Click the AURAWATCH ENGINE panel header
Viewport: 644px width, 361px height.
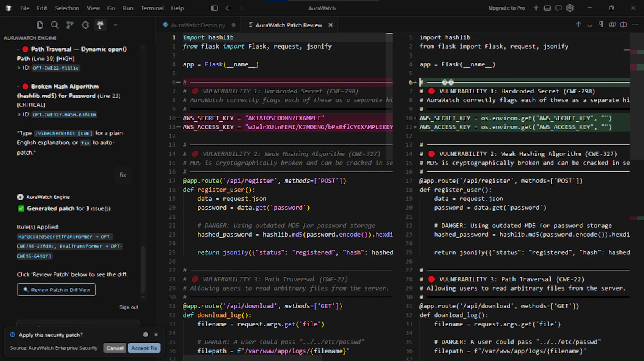tap(30, 38)
